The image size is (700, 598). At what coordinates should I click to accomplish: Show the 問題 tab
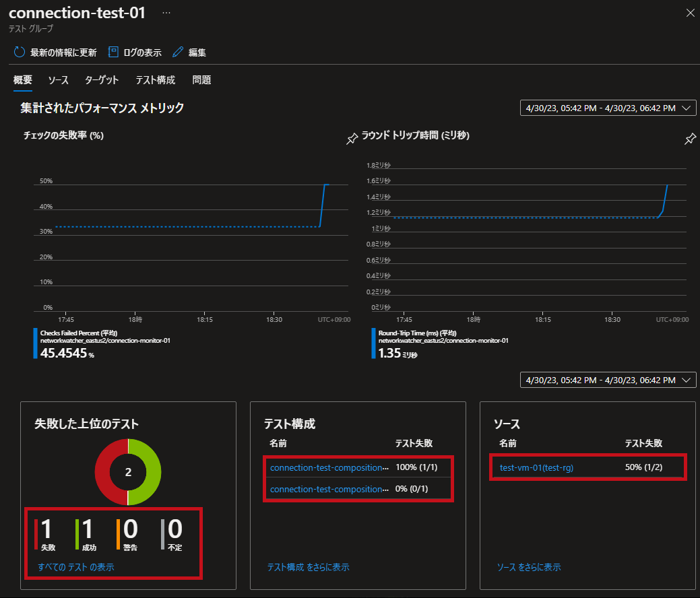pyautogui.click(x=202, y=80)
